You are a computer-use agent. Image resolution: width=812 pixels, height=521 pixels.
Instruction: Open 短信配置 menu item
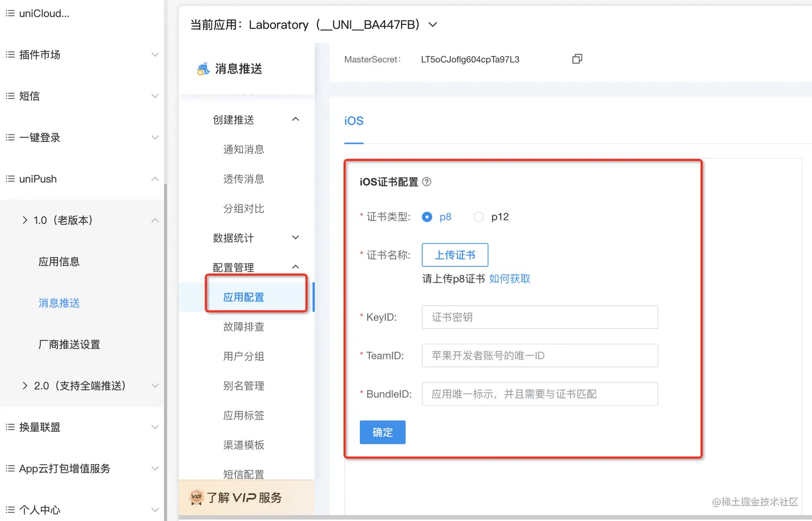point(244,474)
